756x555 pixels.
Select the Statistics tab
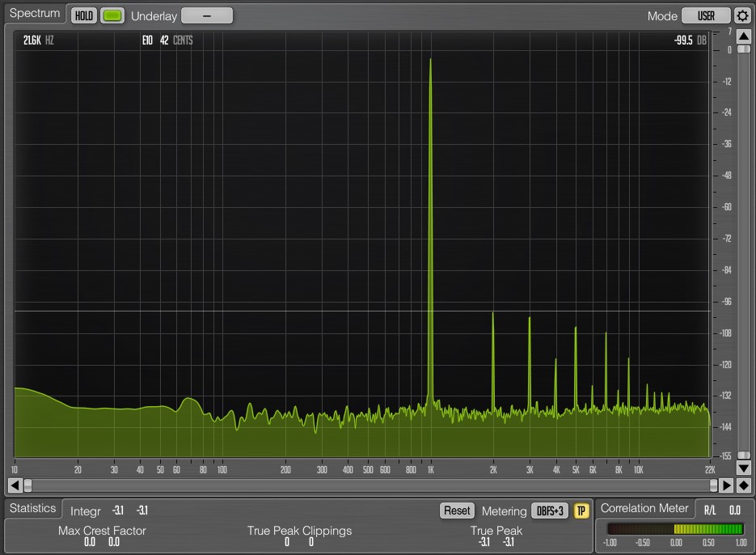[x=33, y=508]
